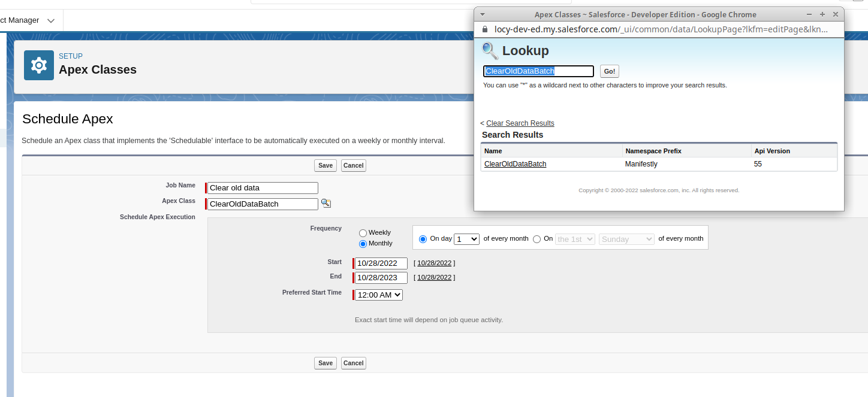Click the date link next to End
The image size is (868, 397).
tap(435, 277)
